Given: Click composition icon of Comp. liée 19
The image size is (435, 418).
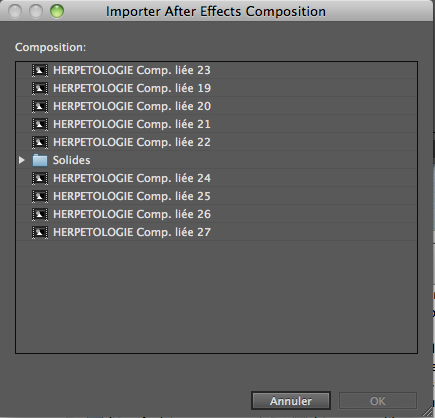Looking at the screenshot, I should click(x=40, y=88).
